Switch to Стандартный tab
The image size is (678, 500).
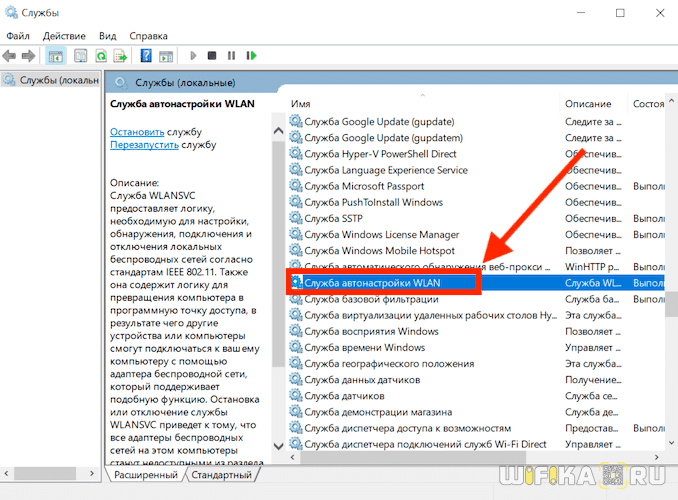(x=221, y=475)
